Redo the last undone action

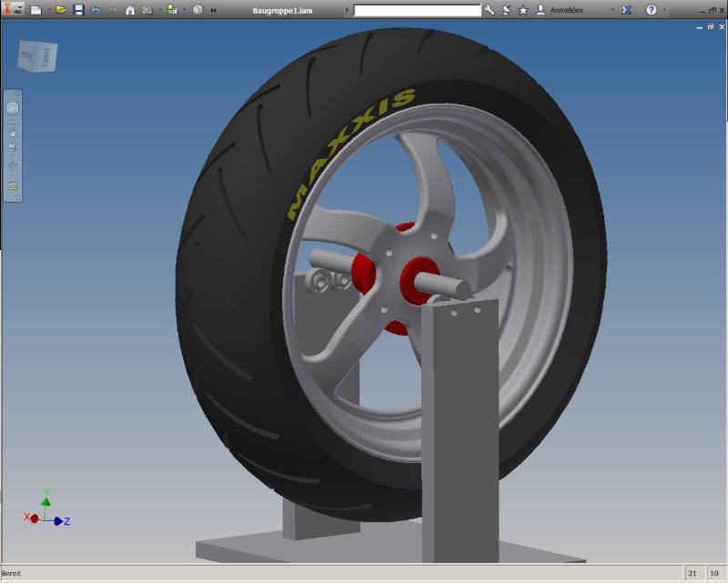coord(112,10)
